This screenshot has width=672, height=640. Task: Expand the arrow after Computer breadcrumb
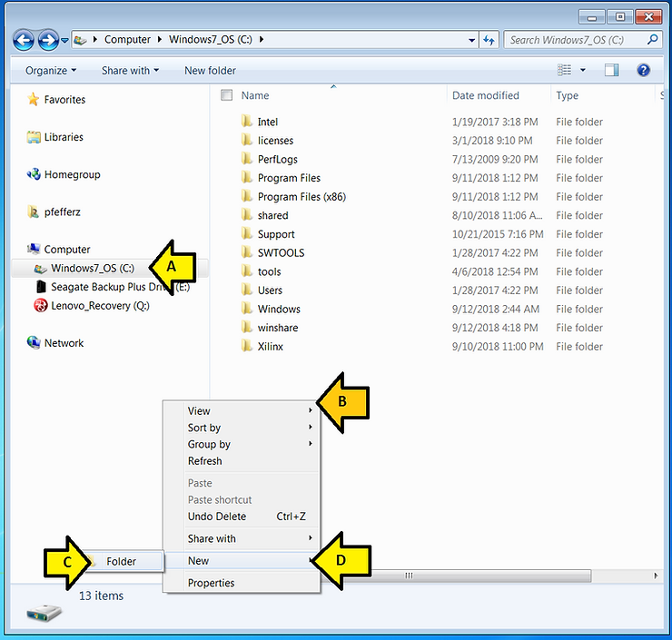(x=160, y=39)
